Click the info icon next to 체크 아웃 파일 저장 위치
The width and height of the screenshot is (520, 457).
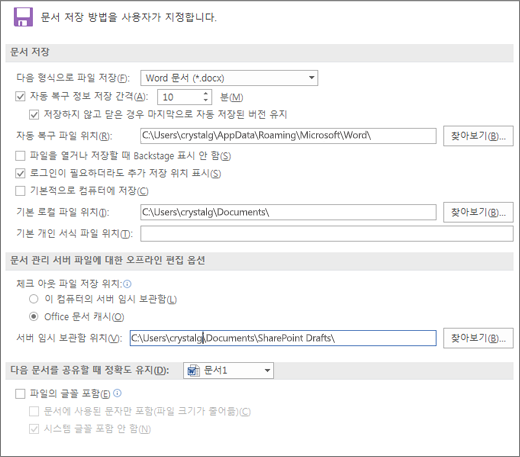point(127,284)
